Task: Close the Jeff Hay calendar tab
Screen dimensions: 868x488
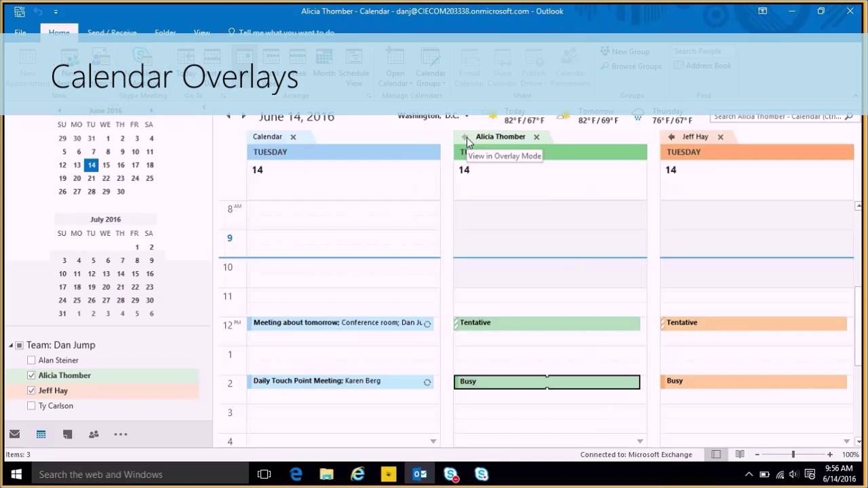Action: point(720,137)
